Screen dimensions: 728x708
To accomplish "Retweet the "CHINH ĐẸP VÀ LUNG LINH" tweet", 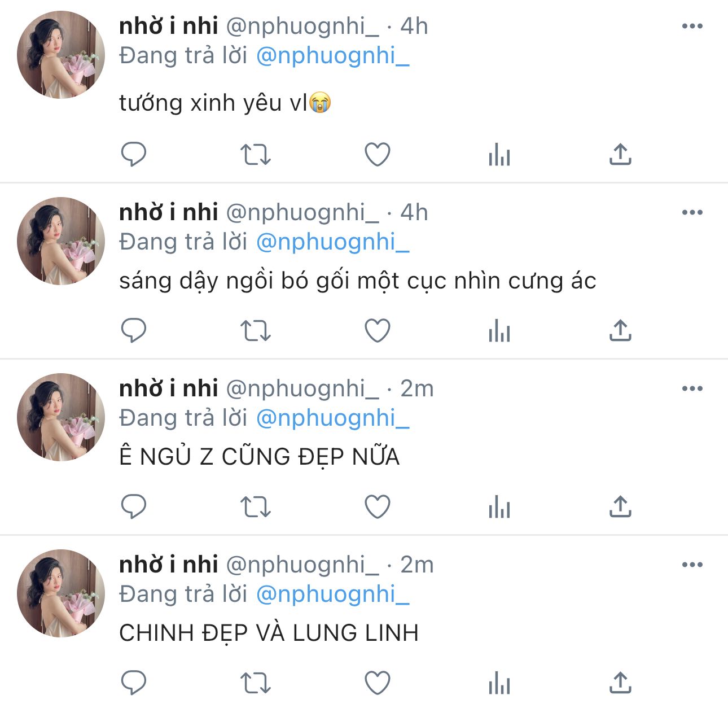I will coord(256,683).
